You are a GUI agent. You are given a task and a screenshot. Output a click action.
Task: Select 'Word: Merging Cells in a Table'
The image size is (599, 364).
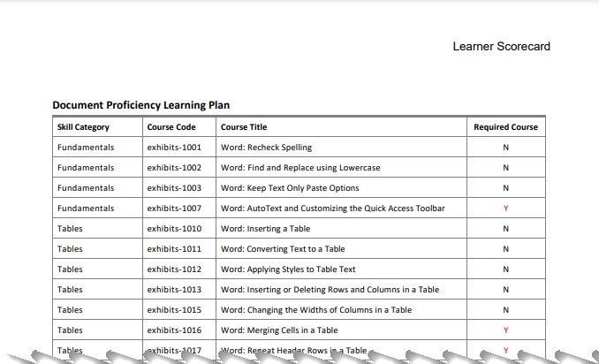[x=279, y=330]
